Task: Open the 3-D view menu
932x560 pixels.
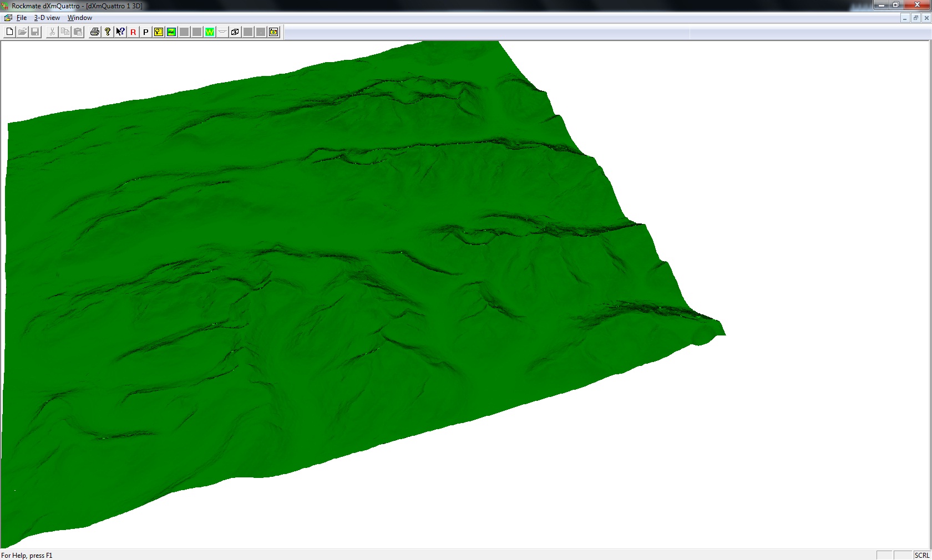Action: (47, 18)
